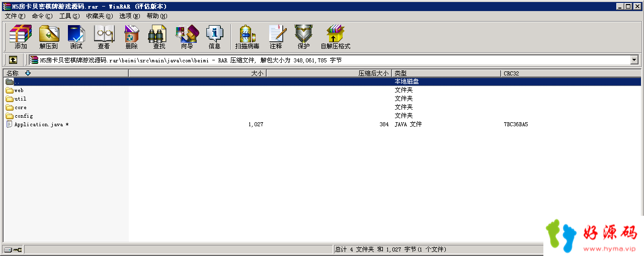
Task: Open the 工具(S) menu
Action: 69,16
